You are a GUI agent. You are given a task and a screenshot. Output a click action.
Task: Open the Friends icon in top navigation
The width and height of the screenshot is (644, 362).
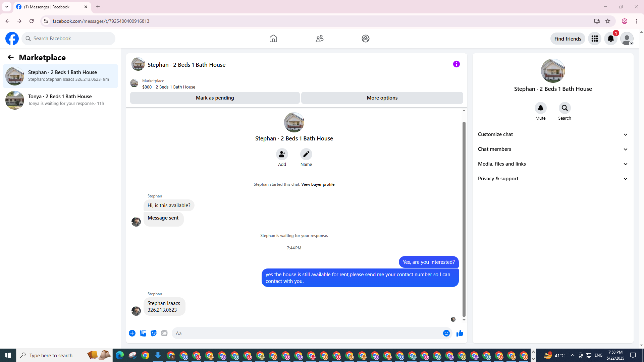click(x=320, y=39)
